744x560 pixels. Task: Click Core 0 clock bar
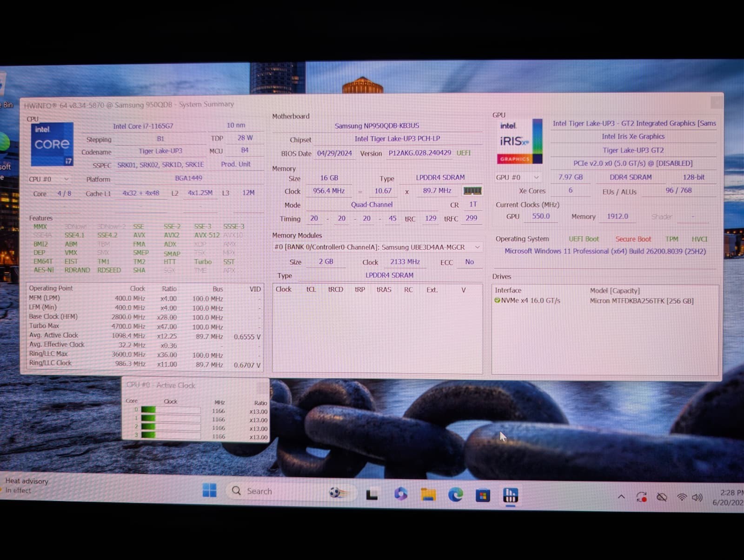(171, 410)
